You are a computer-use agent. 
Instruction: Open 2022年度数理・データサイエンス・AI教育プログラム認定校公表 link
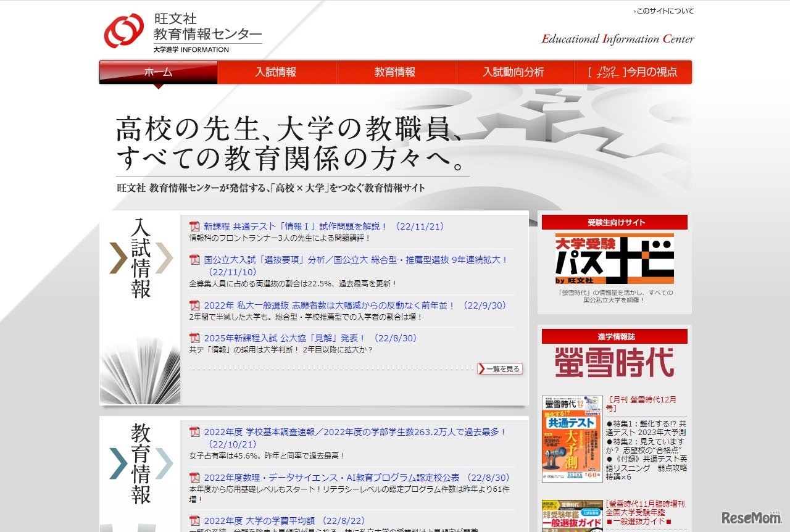tap(357, 478)
